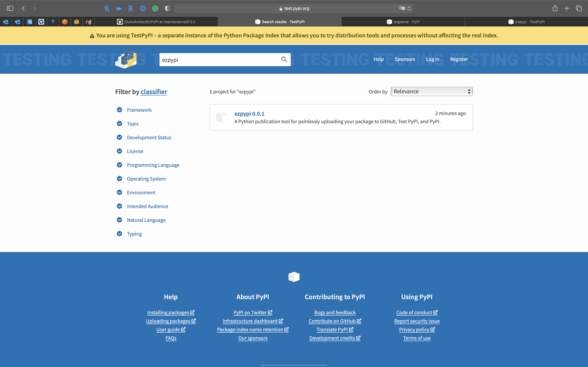This screenshot has width=588, height=367.
Task: Show tab overview icon
Action: pyautogui.click(x=579, y=8)
